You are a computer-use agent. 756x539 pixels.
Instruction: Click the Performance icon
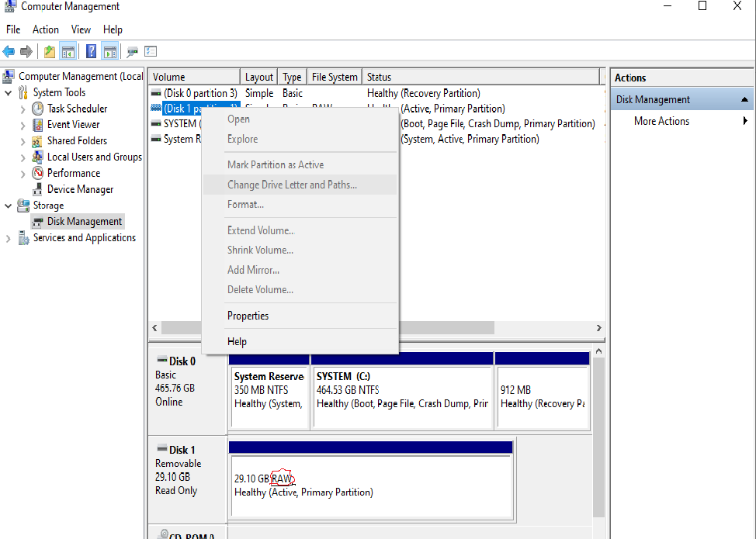pos(37,173)
